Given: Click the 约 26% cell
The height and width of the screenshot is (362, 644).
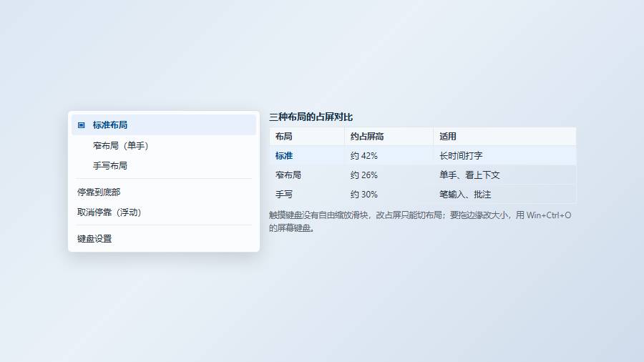Looking at the screenshot, I should point(389,175).
